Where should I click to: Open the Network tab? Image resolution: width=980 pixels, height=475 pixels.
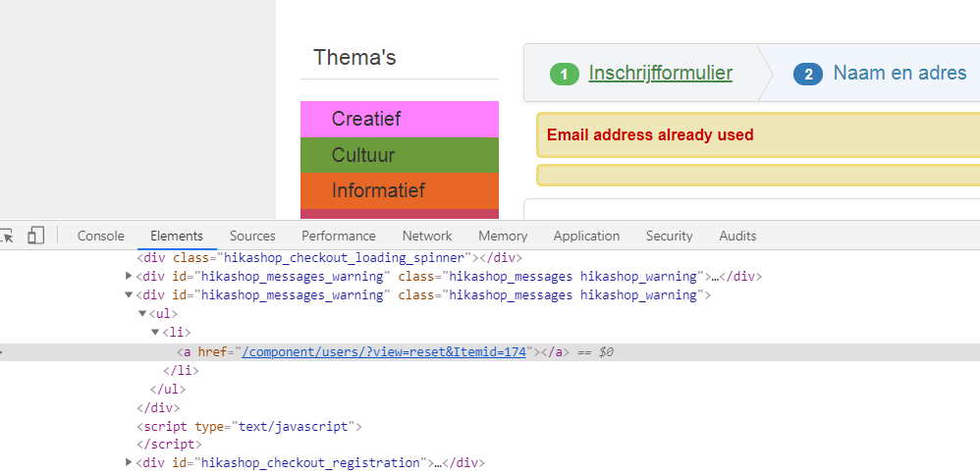(427, 236)
